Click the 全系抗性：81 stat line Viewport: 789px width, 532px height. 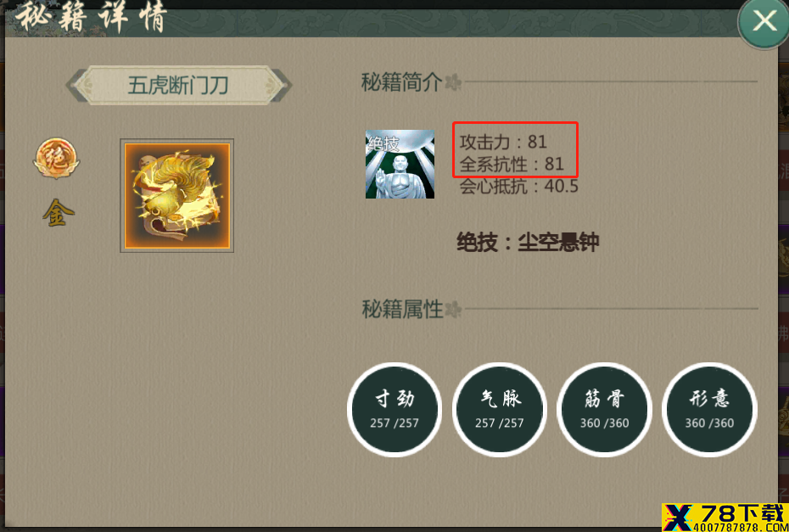pos(512,164)
